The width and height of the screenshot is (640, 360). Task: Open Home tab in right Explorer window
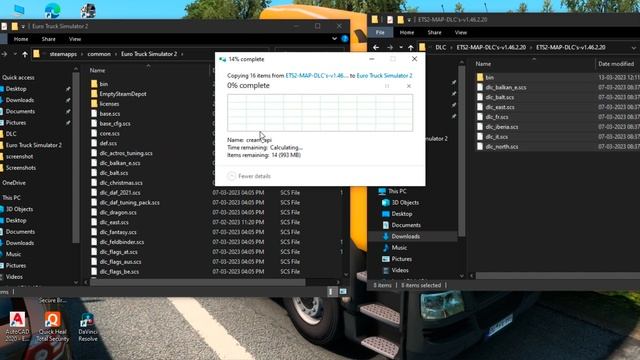[x=407, y=32]
